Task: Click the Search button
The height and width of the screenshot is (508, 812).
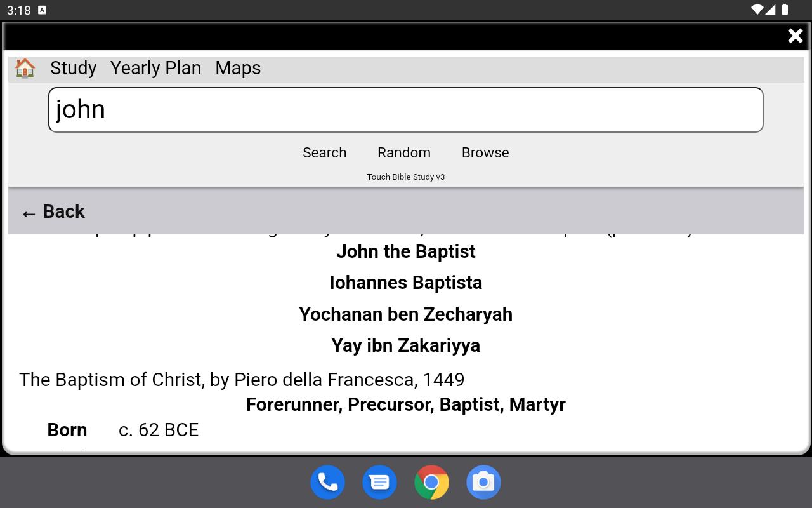Action: 325,152
